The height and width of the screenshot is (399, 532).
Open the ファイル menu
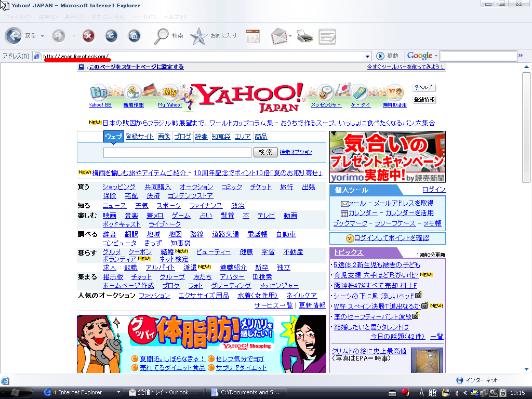click(17, 17)
